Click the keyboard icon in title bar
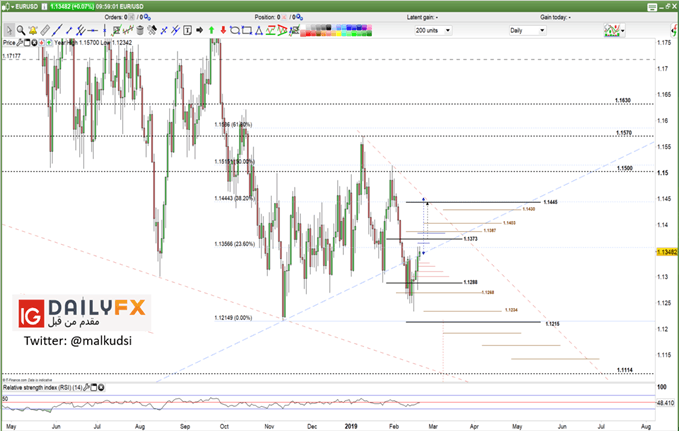Viewport: 679px width, 431px height. (652, 7)
